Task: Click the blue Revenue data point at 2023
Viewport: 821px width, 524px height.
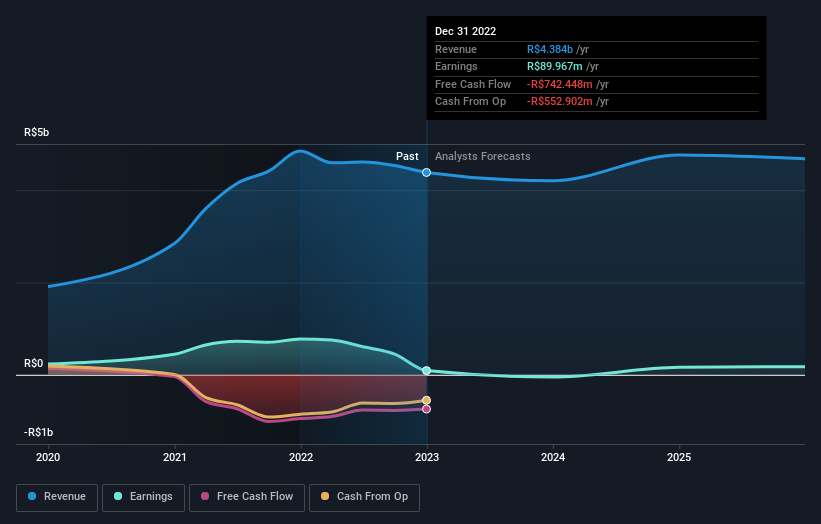Action: click(427, 172)
